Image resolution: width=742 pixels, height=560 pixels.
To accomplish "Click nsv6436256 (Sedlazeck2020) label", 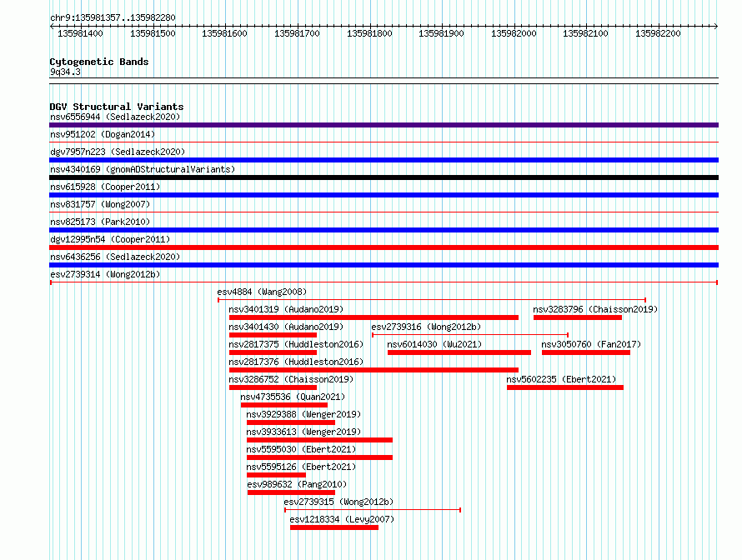I will (115, 257).
